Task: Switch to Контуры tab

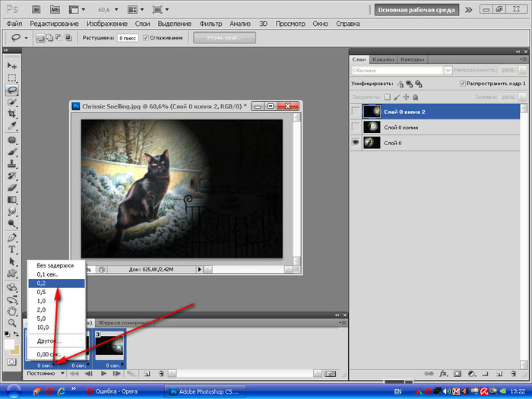Action: (412, 59)
